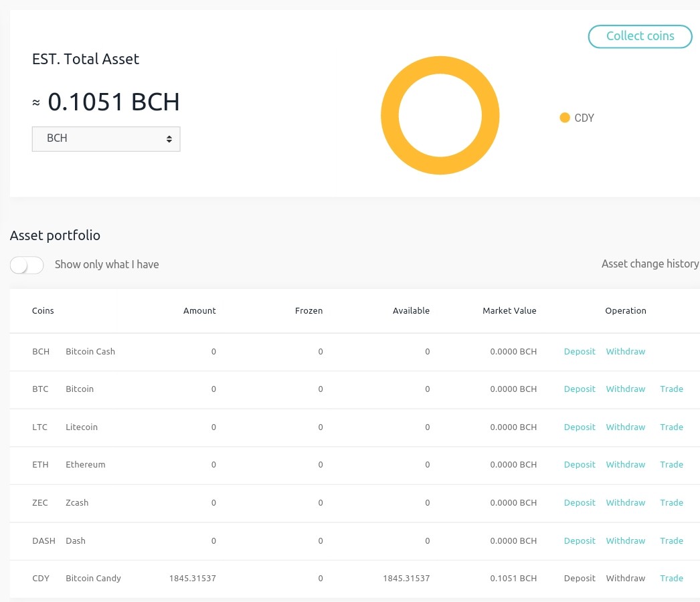
Task: Deposit Ethereum in the ETH row
Action: click(x=580, y=465)
